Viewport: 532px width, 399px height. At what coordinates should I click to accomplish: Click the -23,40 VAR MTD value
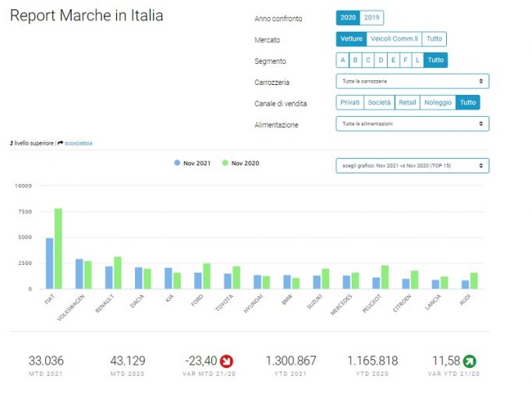tap(201, 361)
